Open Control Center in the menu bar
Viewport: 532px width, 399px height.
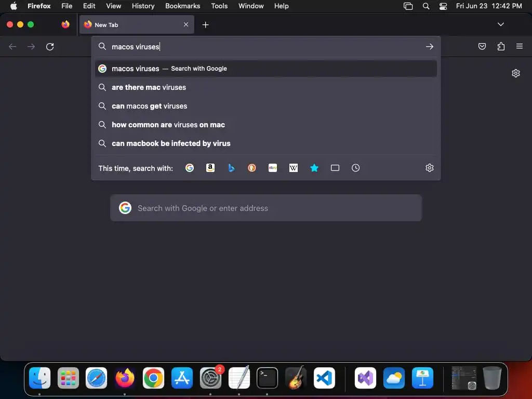point(443,6)
